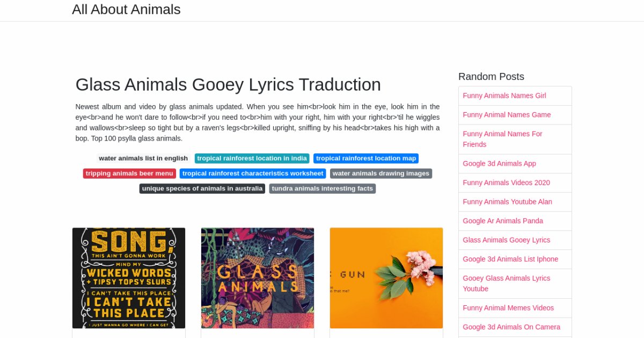Click 'unique species of animals in australia' tag
Image resolution: width=644 pixels, height=338 pixels.
[202, 188]
